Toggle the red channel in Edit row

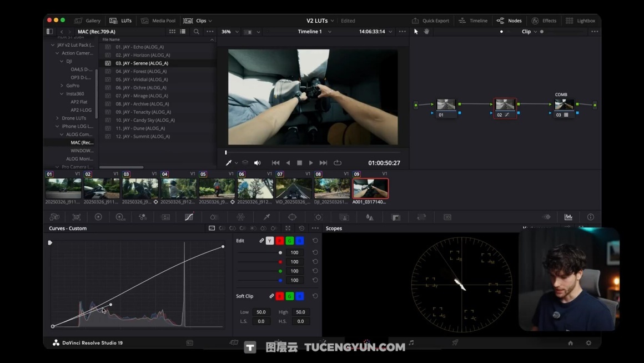[x=279, y=241]
